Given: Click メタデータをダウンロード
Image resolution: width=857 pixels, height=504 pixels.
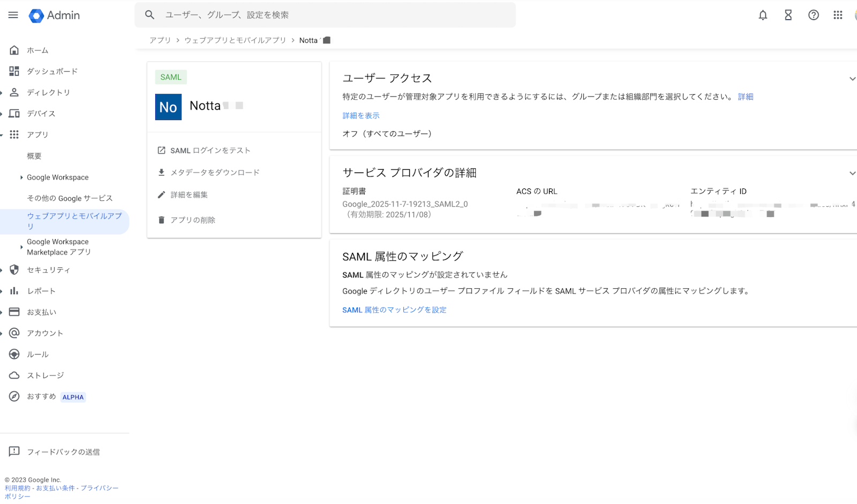Looking at the screenshot, I should pos(215,172).
